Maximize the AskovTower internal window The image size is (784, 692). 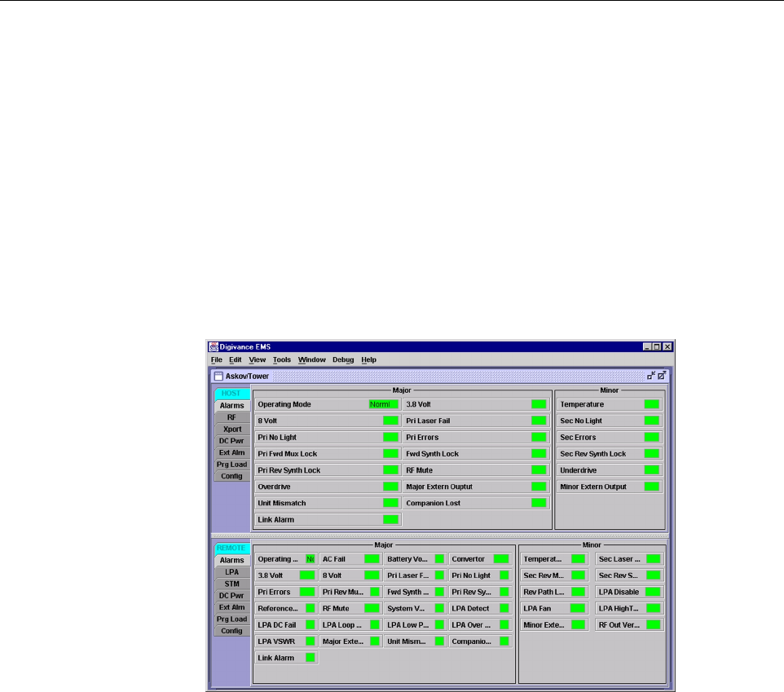662,376
